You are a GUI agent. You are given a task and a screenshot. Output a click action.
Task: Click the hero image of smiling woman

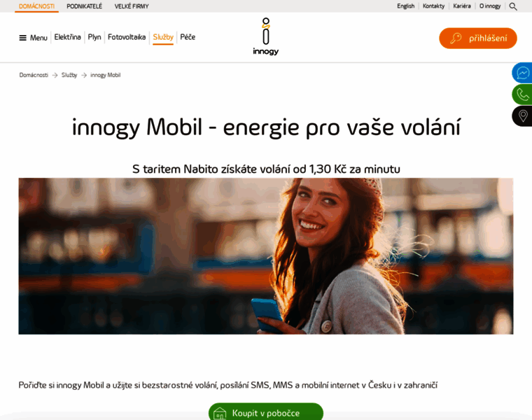(266, 256)
